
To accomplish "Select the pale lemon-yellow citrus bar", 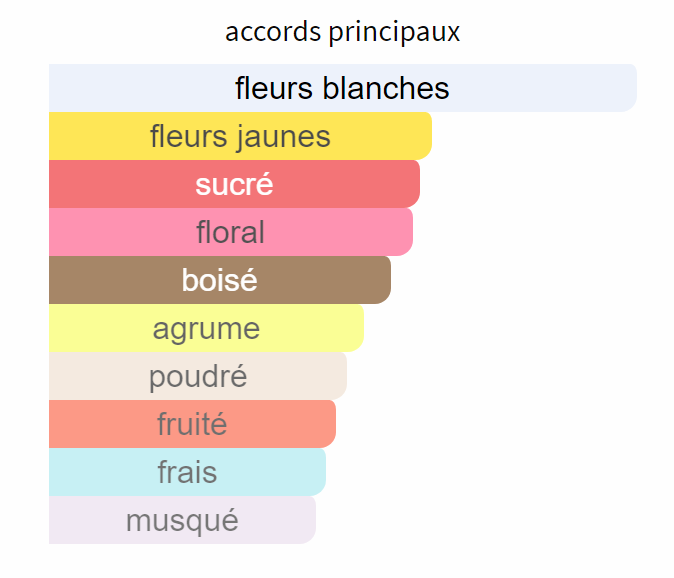I will click(206, 328).
